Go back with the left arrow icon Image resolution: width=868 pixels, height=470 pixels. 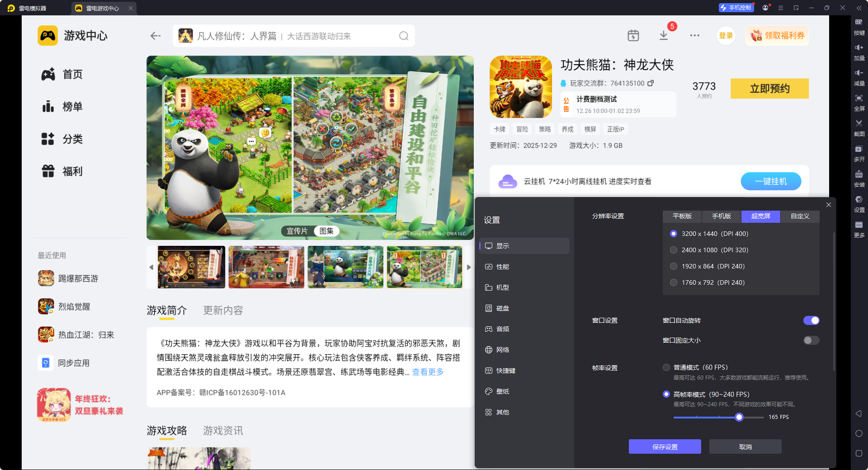156,36
